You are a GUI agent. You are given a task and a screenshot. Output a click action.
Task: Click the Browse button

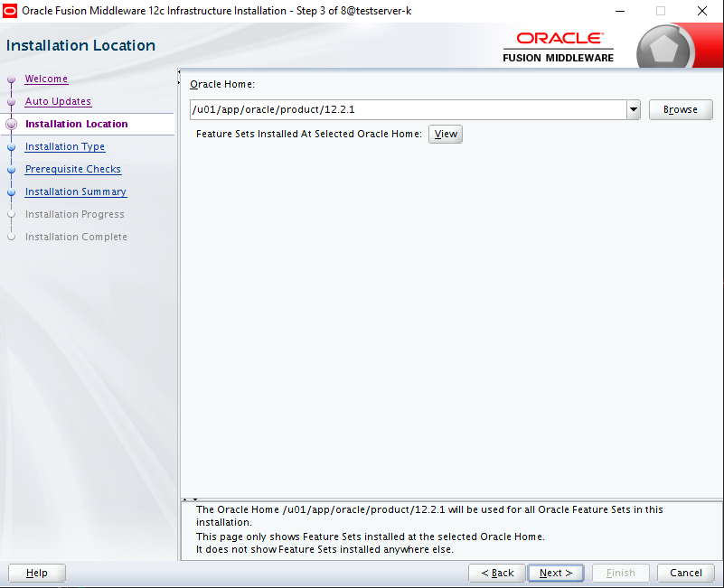pyautogui.click(x=681, y=110)
